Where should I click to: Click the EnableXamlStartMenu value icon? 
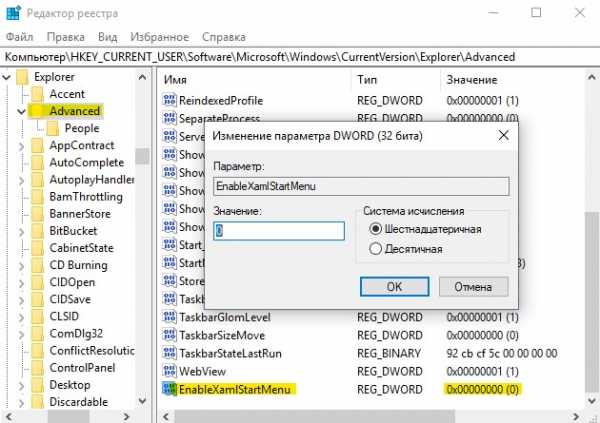(x=169, y=389)
